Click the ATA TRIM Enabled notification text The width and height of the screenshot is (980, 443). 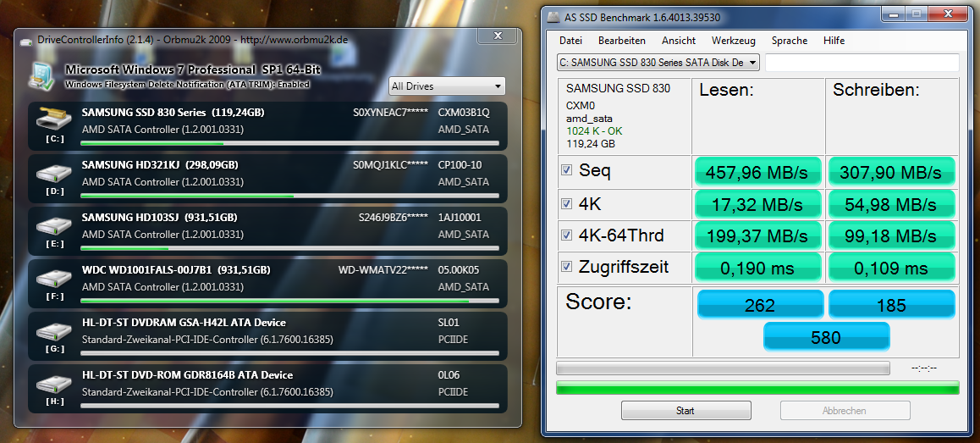pyautogui.click(x=188, y=84)
